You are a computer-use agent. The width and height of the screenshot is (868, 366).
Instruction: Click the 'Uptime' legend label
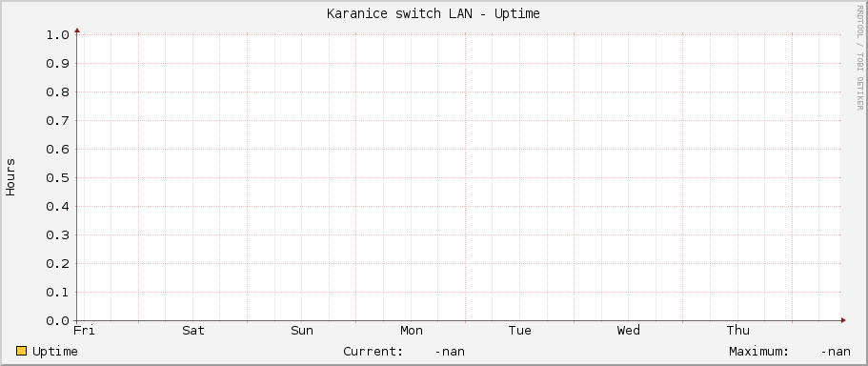point(55,352)
